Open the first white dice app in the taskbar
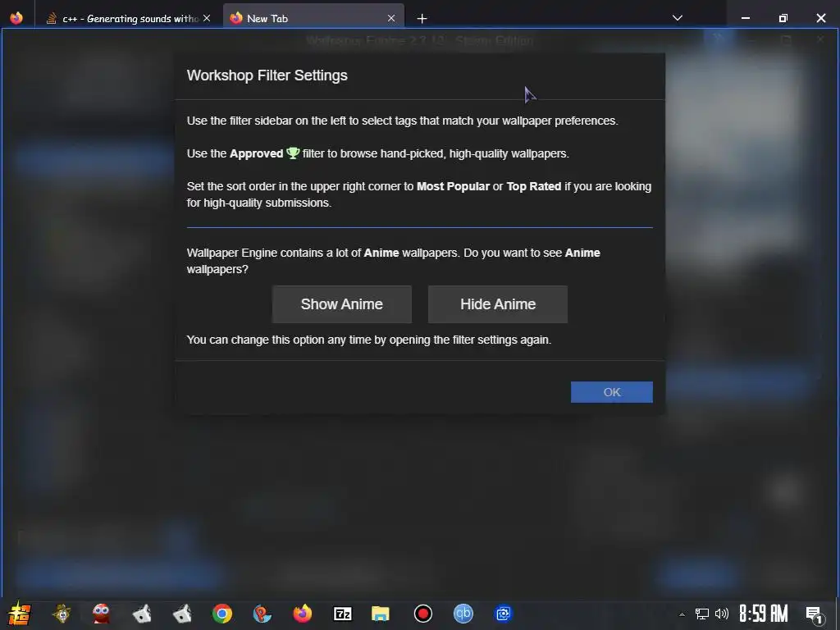840x630 pixels. (141, 614)
